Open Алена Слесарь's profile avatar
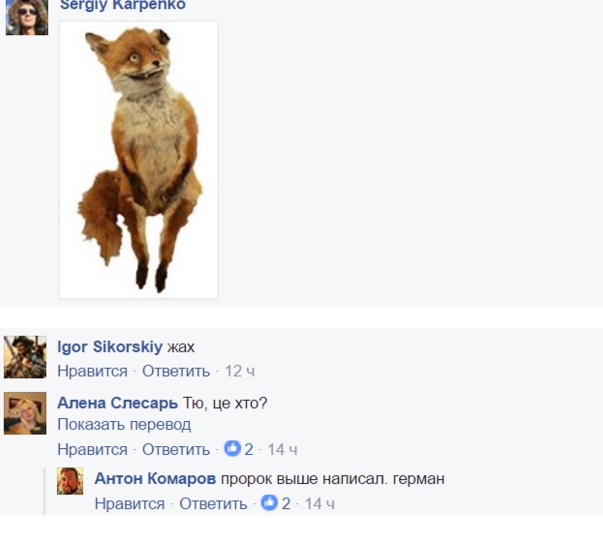603x535 pixels. [x=25, y=413]
